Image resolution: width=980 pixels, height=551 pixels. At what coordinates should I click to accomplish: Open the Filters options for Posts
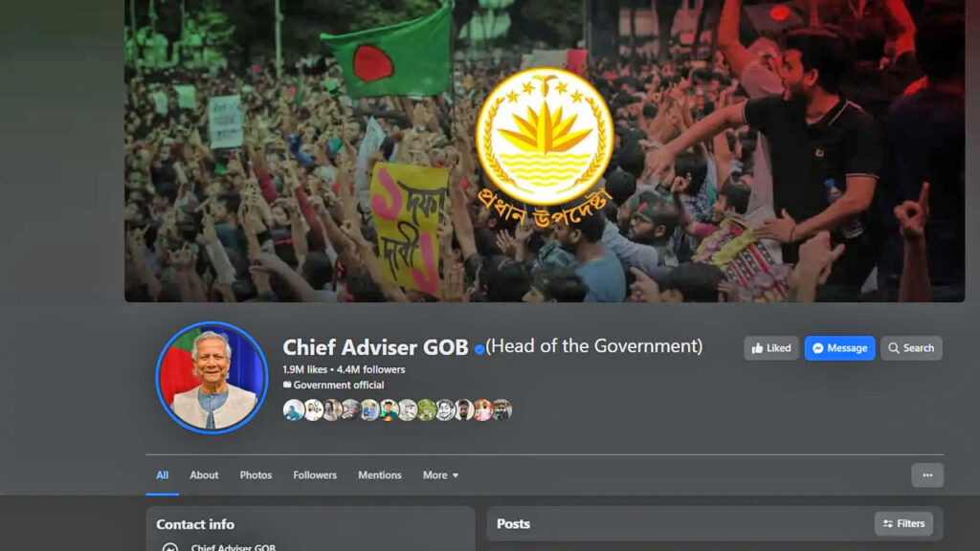(x=903, y=523)
